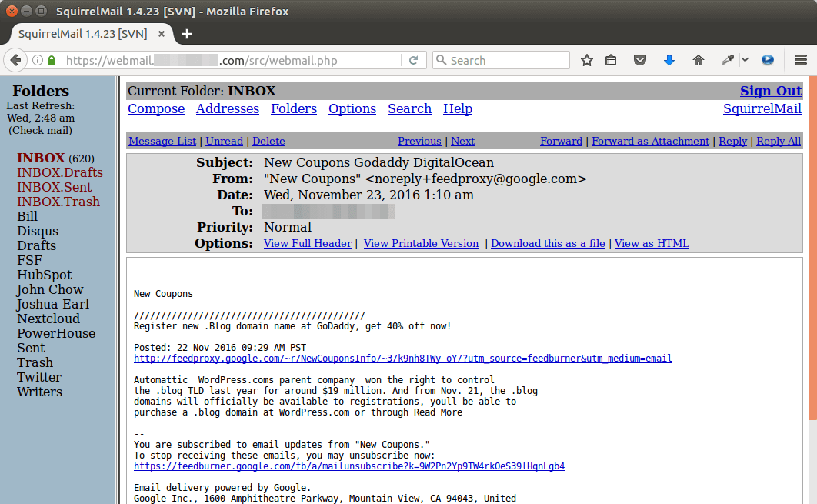The image size is (817, 504).
Task: Bookmark this page with star icon
Action: tap(587, 60)
